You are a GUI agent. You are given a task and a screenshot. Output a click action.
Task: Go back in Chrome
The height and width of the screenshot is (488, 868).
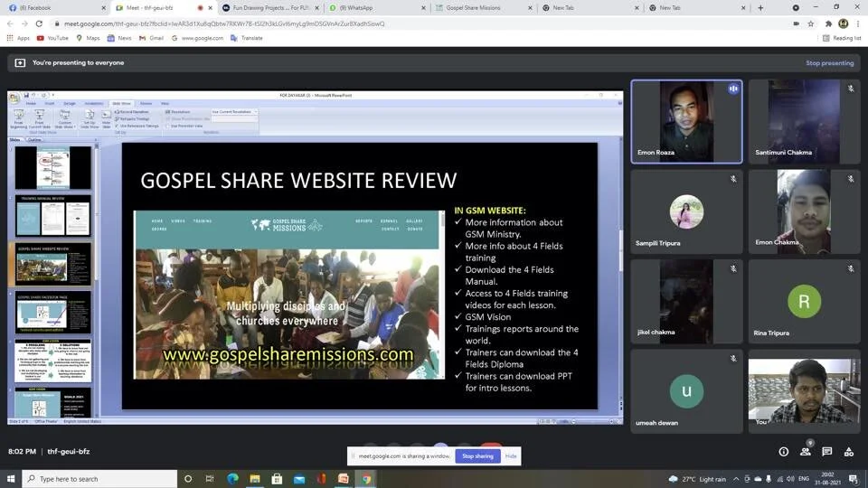pos(10,23)
